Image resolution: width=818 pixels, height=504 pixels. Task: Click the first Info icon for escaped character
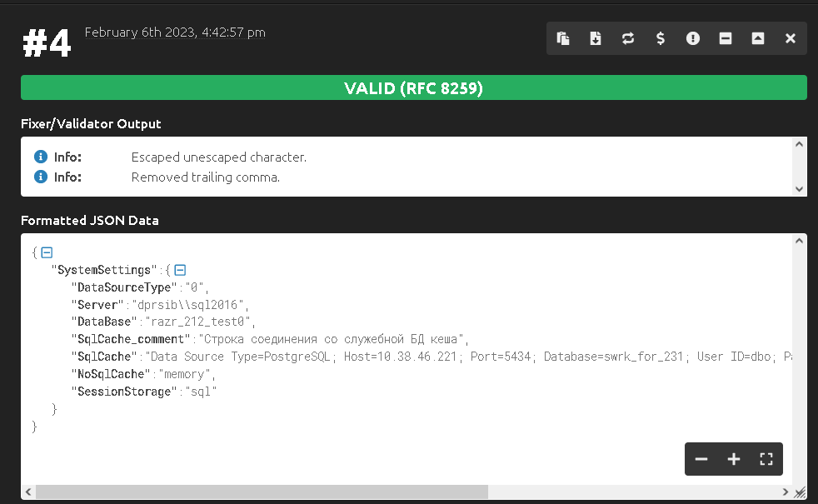coord(41,157)
